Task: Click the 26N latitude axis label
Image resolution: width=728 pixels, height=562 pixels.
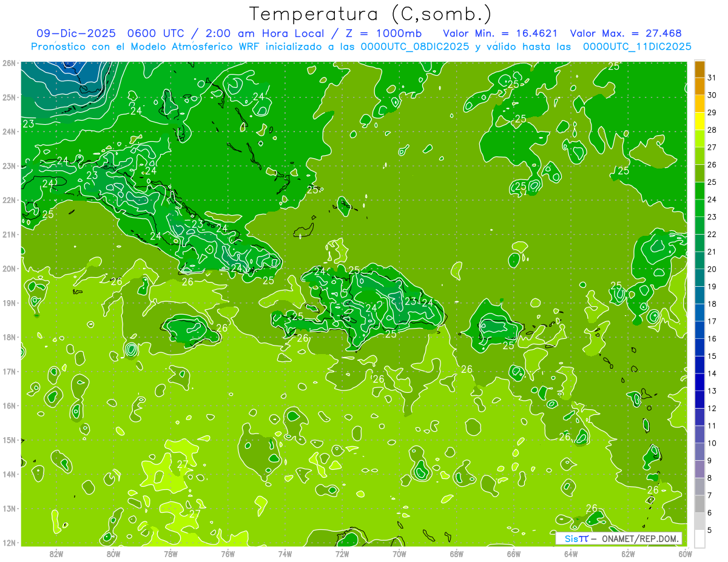Action: pyautogui.click(x=8, y=63)
